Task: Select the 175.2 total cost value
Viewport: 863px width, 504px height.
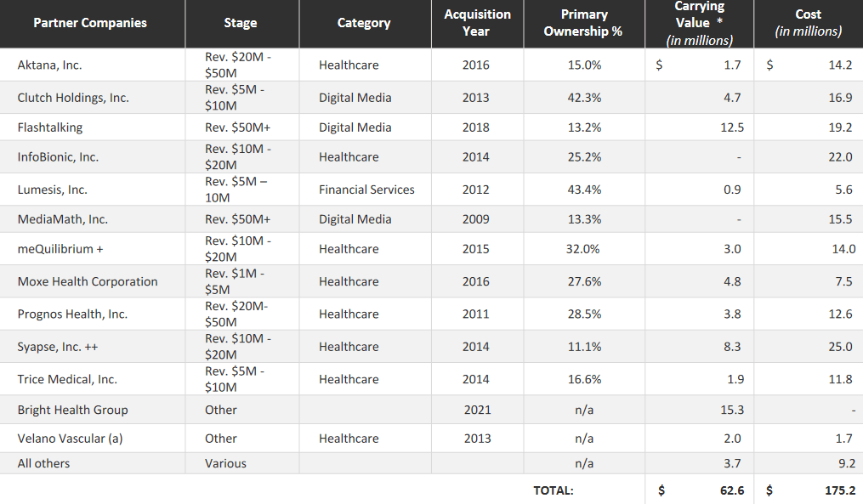Action: [837, 490]
